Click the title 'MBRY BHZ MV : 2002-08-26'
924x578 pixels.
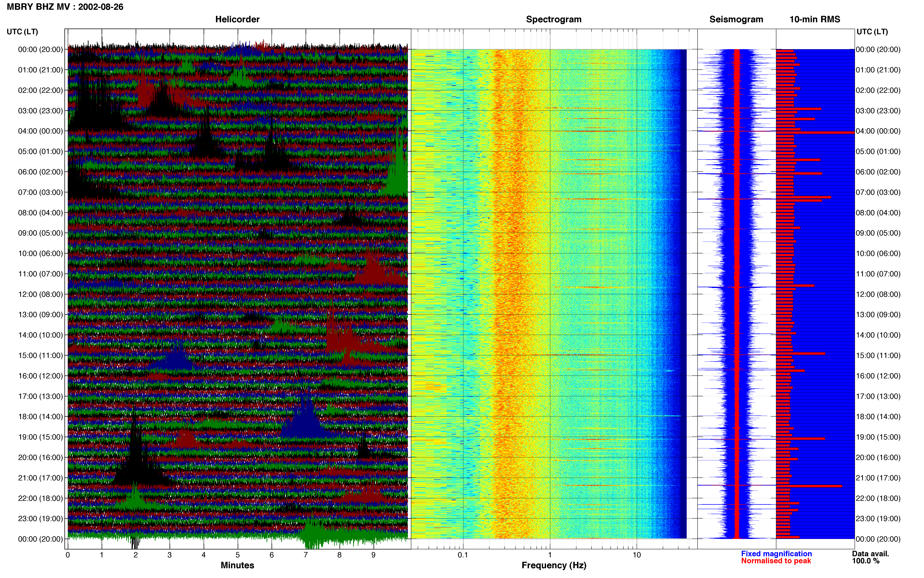point(65,7)
